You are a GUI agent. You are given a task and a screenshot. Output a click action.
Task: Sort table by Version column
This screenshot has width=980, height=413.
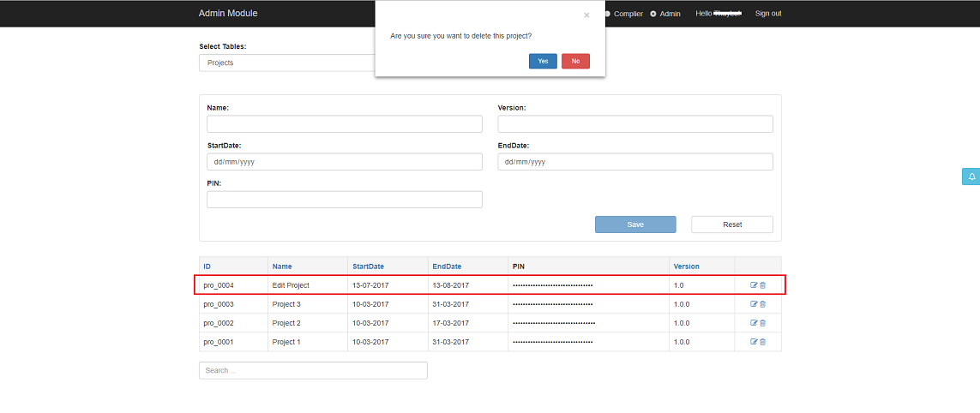[x=686, y=266]
